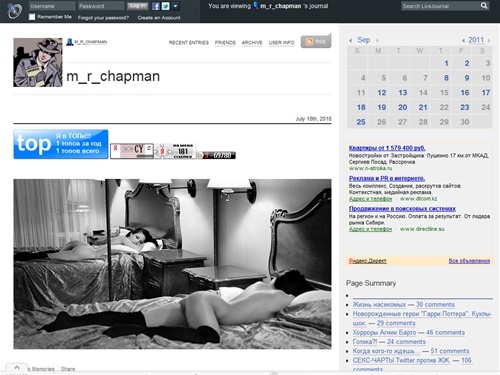
Task: Focus the Password field
Action: click(101, 6)
